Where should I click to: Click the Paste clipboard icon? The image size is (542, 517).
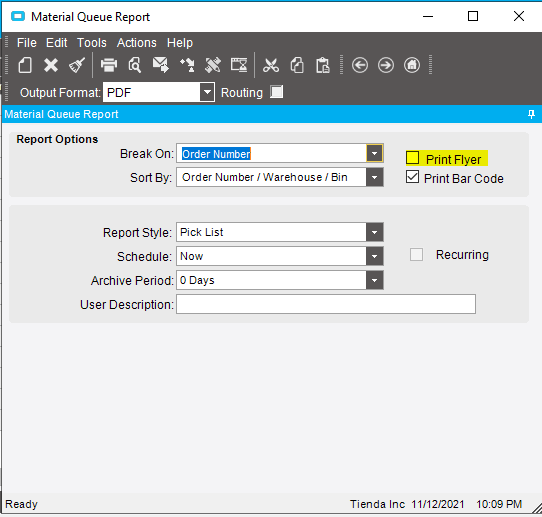tap(323, 65)
